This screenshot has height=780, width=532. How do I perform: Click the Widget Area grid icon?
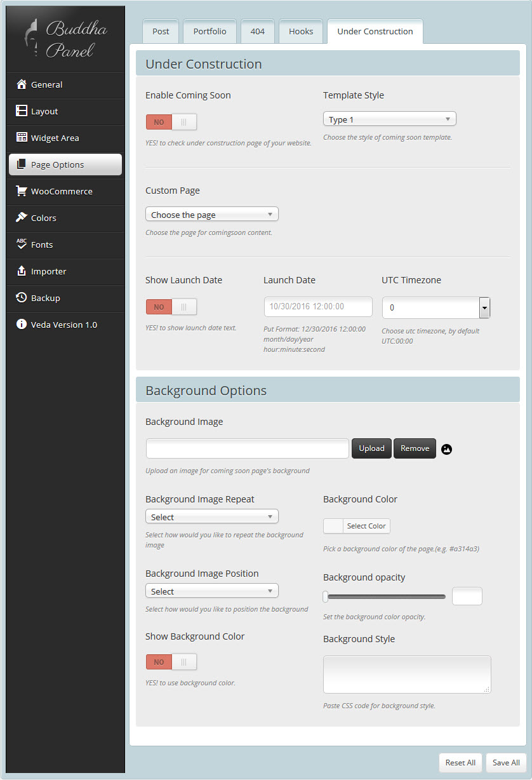click(x=22, y=138)
